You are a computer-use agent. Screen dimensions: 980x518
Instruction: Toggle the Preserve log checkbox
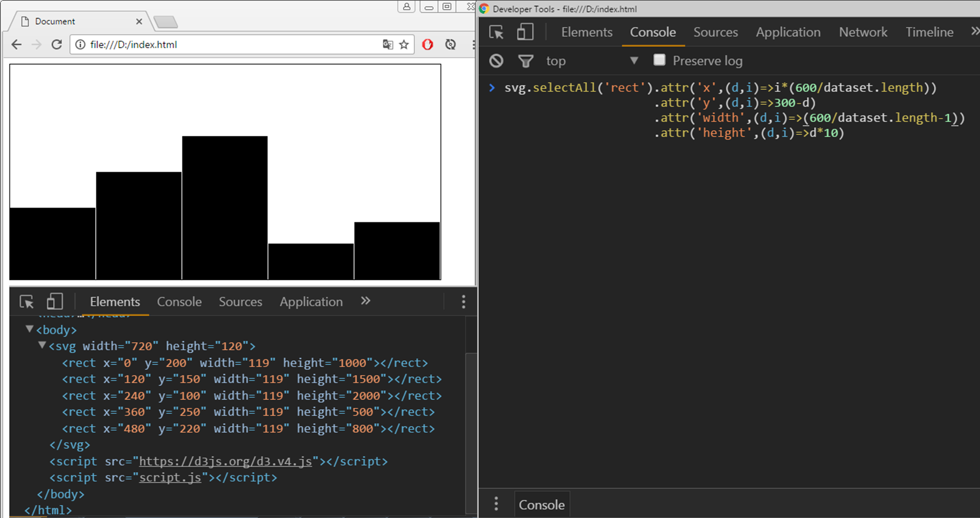(x=659, y=60)
